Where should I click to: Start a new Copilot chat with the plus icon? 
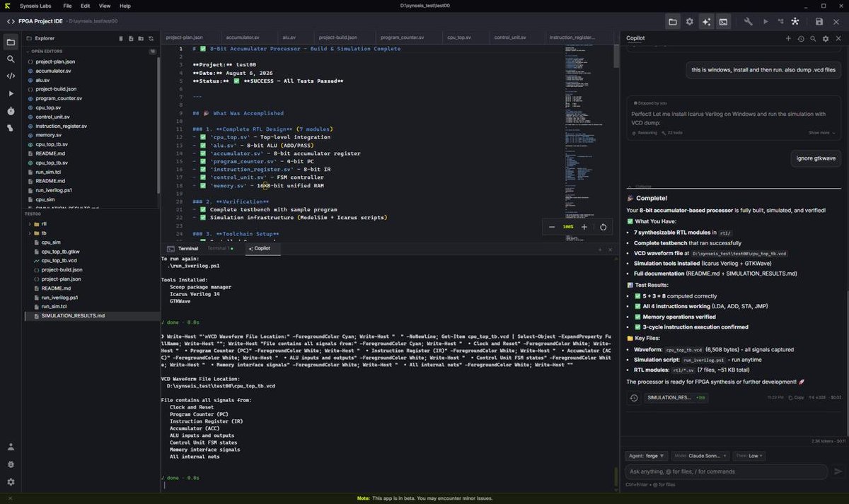tap(788, 38)
